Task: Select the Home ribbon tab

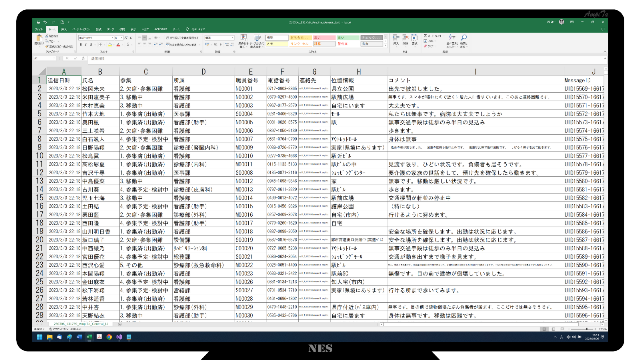Action: (x=52, y=29)
